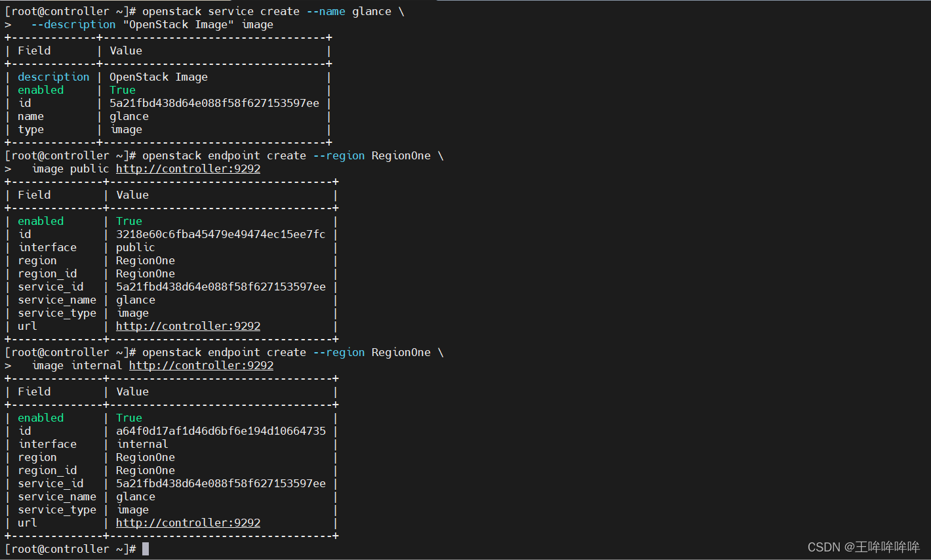Click 'public' interface value in endpoint table
The height and width of the screenshot is (560, 931).
tap(136, 247)
